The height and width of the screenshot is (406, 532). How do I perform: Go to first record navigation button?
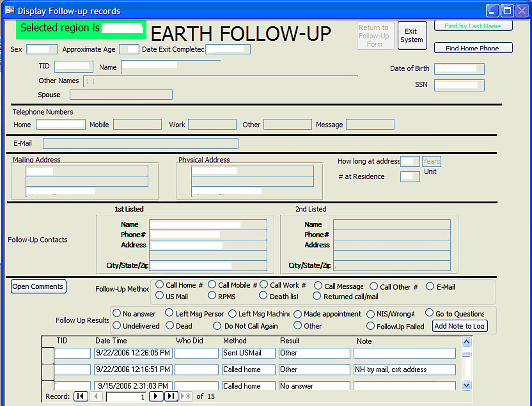pos(81,396)
